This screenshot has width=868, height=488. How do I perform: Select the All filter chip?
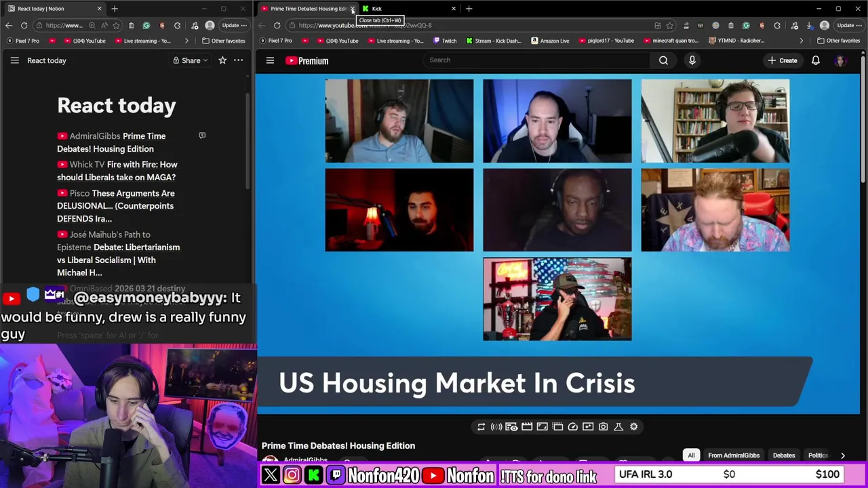point(691,455)
